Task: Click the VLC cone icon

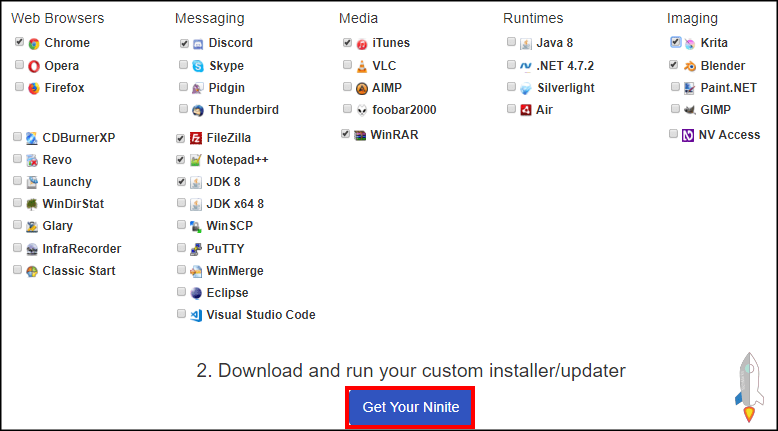Action: (x=362, y=66)
